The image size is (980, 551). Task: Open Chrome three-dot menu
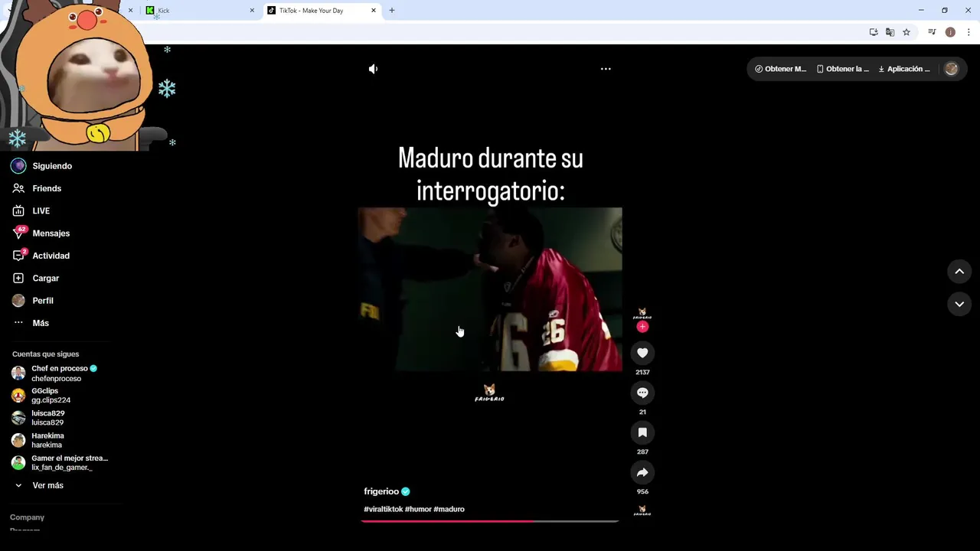tap(969, 32)
